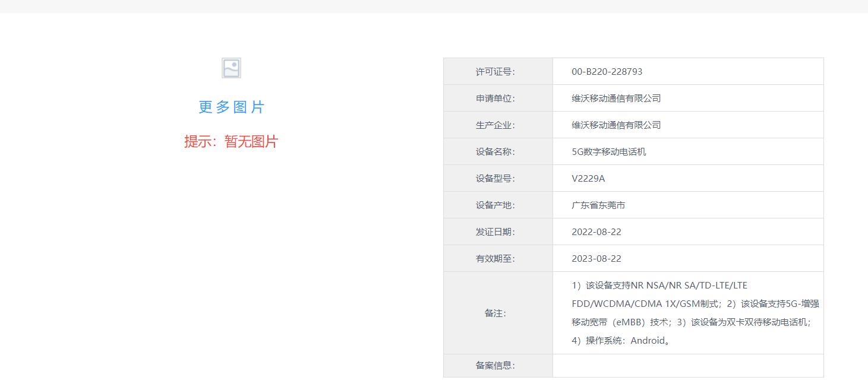
Task: Select the value 5G数字移动电话机
Action: [609, 151]
